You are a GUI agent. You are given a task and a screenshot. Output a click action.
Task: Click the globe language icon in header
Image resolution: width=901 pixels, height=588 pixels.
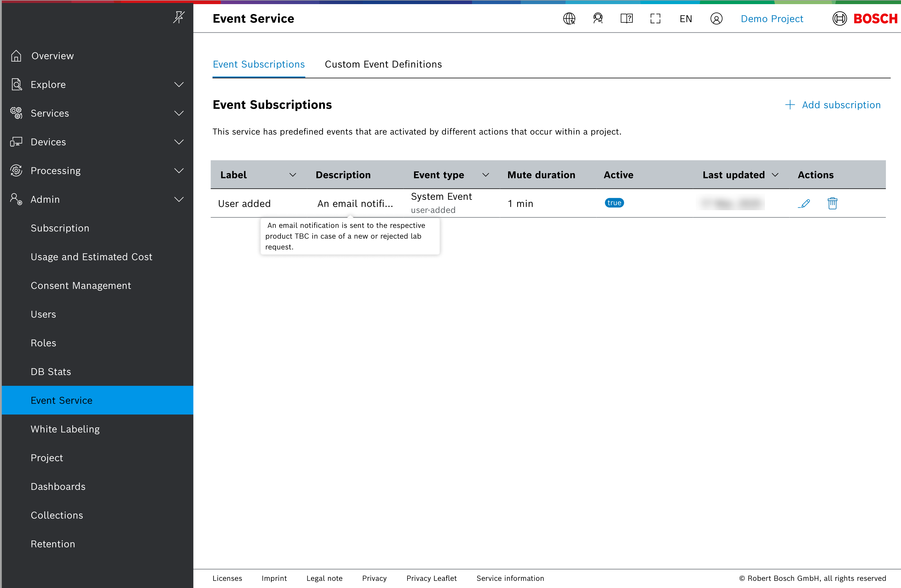tap(569, 18)
